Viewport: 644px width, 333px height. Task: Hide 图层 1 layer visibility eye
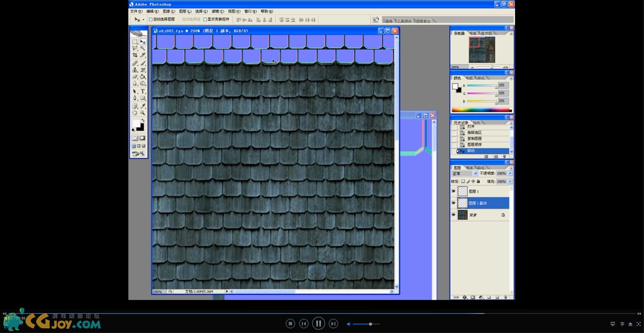pyautogui.click(x=454, y=191)
